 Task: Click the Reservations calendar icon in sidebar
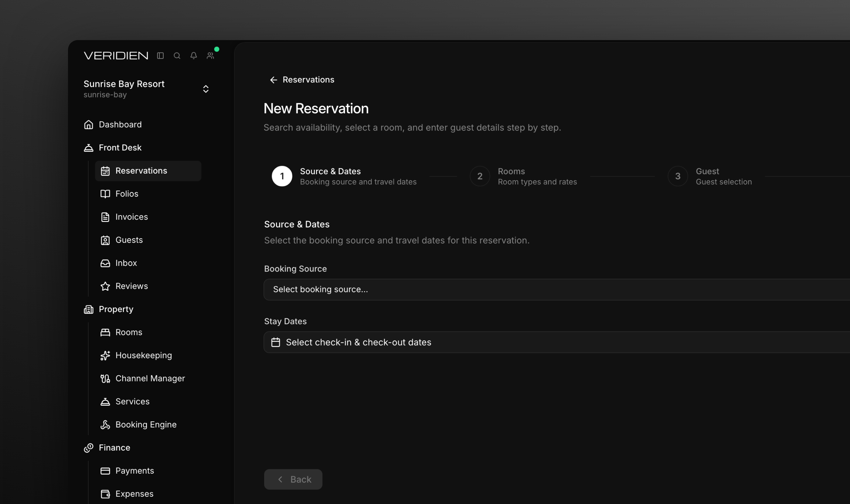105,171
